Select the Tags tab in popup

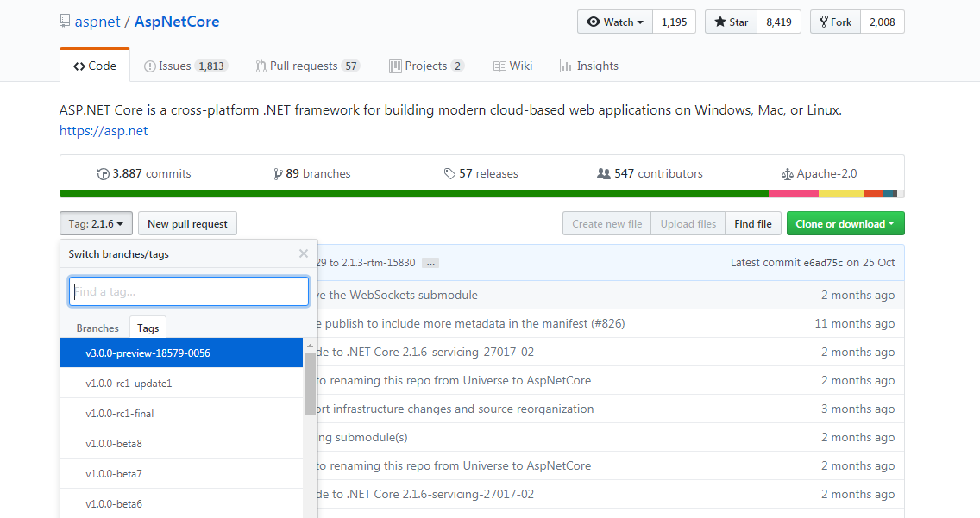[x=148, y=328]
